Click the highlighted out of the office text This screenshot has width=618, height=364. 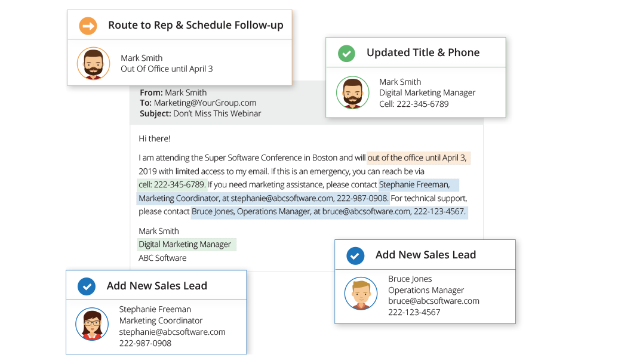(x=418, y=158)
